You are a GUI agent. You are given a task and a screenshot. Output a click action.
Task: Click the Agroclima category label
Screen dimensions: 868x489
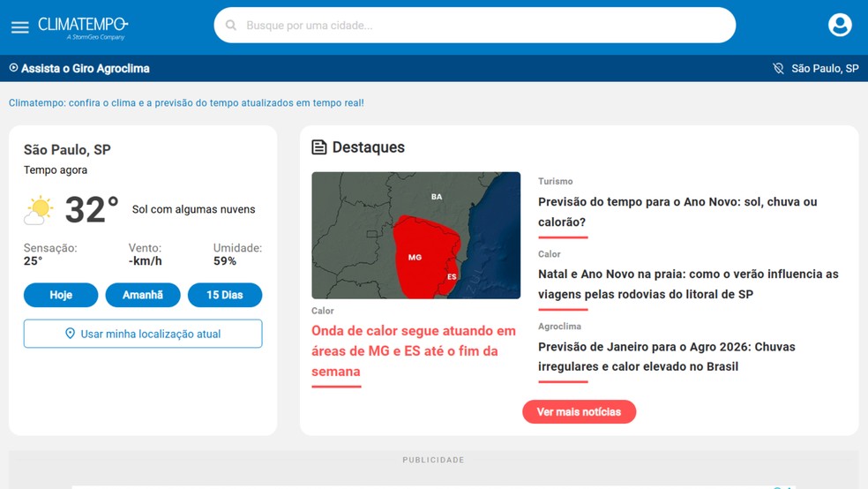point(559,327)
